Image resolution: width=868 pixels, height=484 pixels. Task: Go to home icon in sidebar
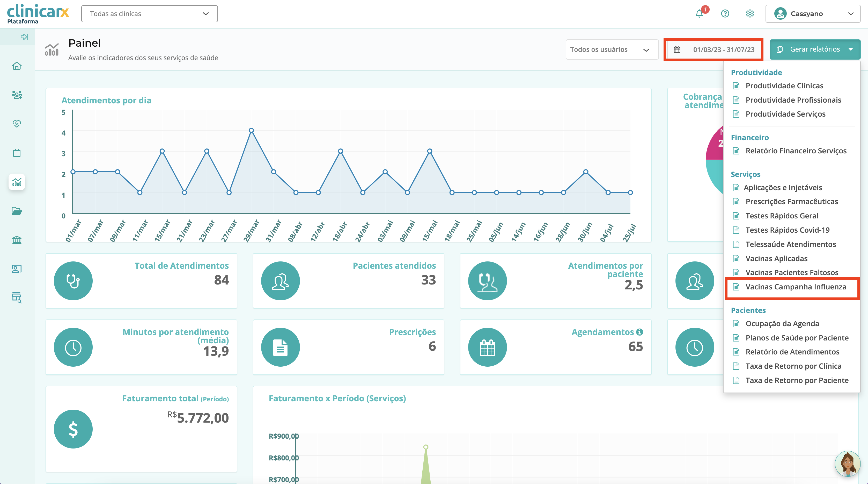pyautogui.click(x=17, y=66)
